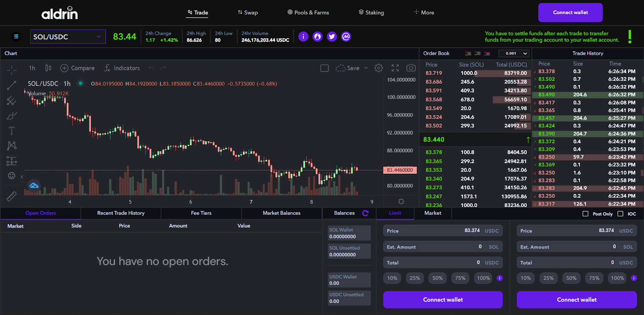Open Pools & Farms page
Viewport: 644px width, 315px height.
(308, 12)
